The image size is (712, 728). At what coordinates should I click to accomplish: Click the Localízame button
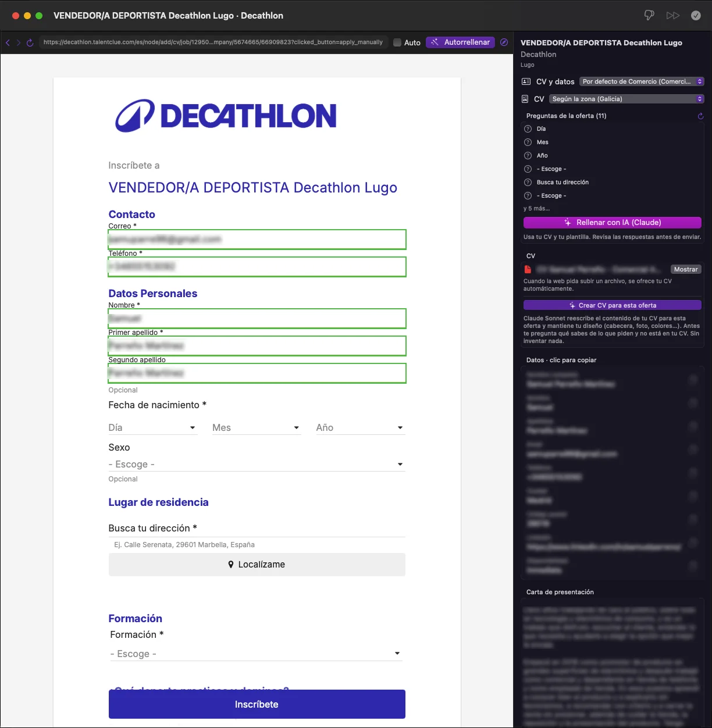coord(257,565)
